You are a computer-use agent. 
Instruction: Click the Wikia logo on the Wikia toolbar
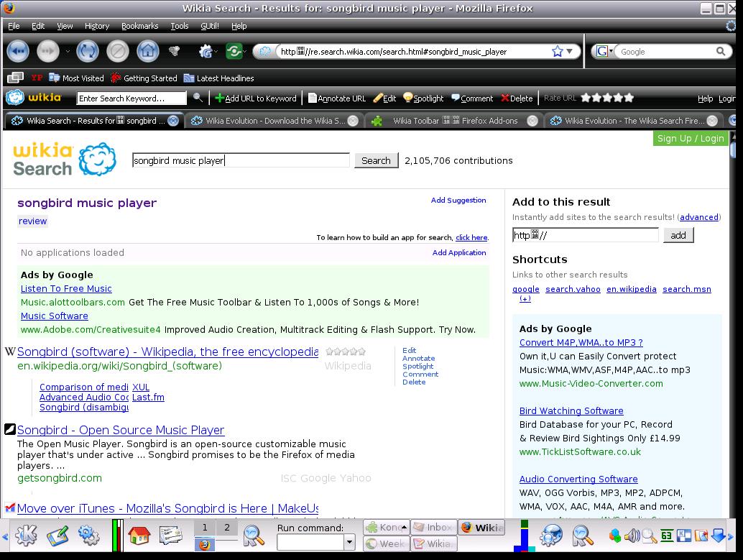(x=34, y=98)
